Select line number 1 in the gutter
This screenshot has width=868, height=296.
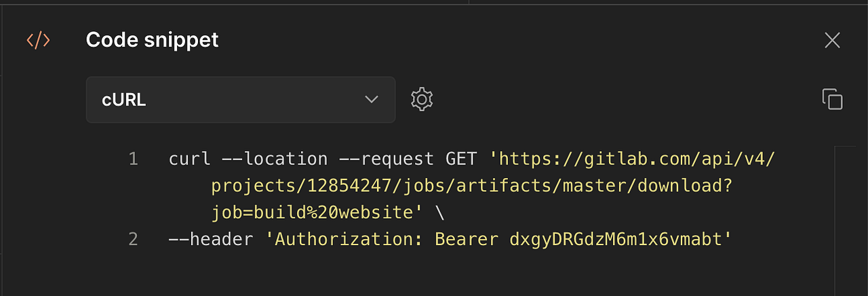pyautogui.click(x=133, y=159)
